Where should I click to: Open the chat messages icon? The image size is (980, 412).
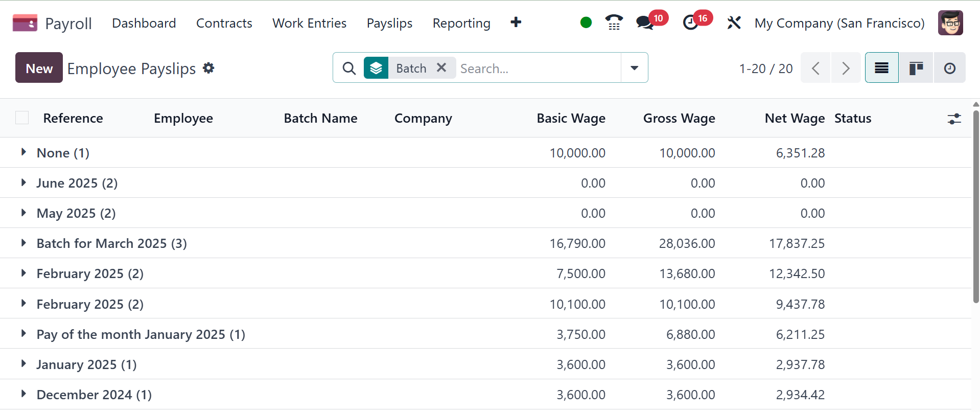[645, 22]
